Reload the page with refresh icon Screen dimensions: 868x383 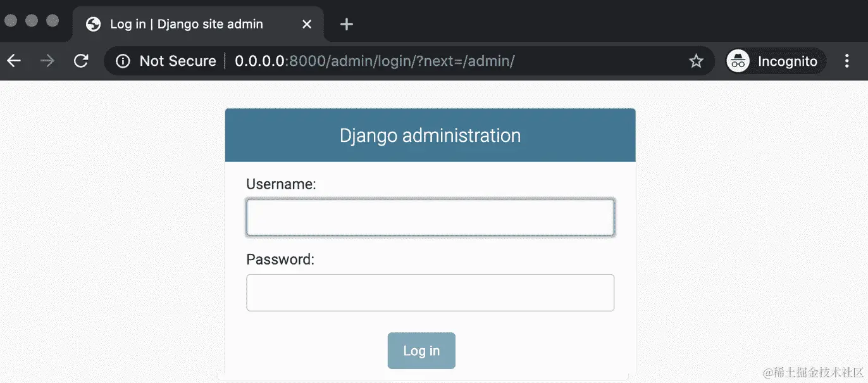81,61
